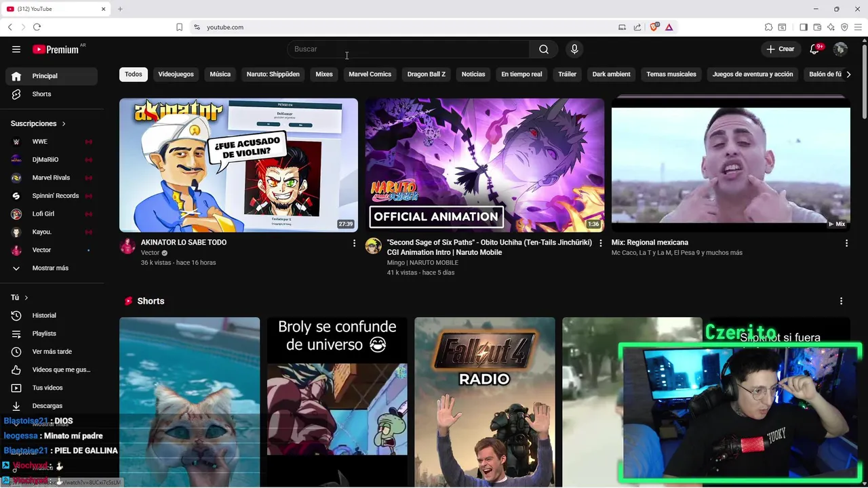Open the Fallout 4 Radio short
The width and height of the screenshot is (868, 488).
pos(485,402)
